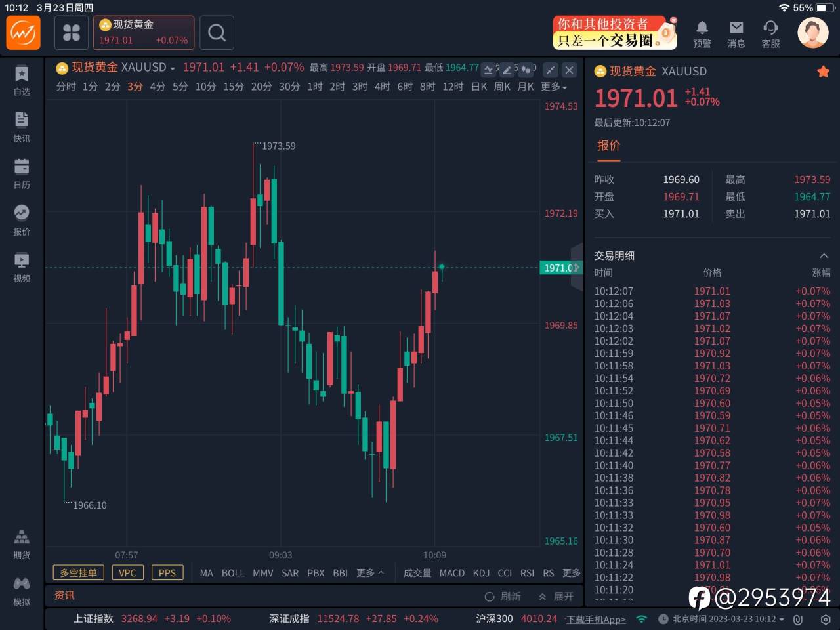Enable MACD sub-indicator

click(452, 573)
